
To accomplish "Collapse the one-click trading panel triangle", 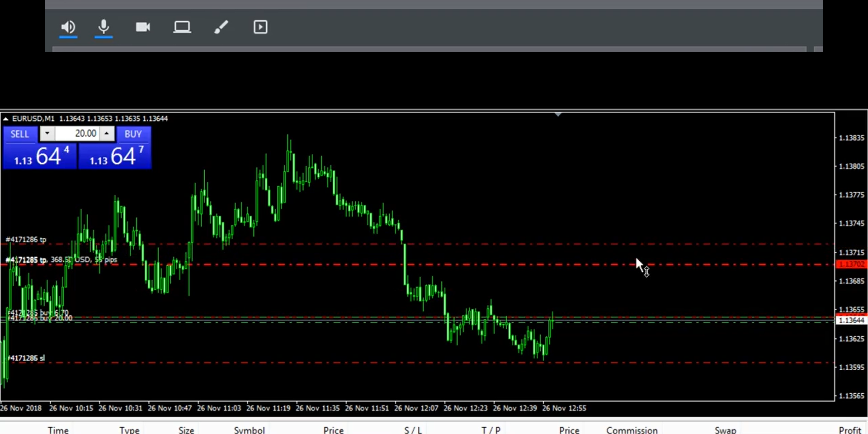I will pos(6,119).
